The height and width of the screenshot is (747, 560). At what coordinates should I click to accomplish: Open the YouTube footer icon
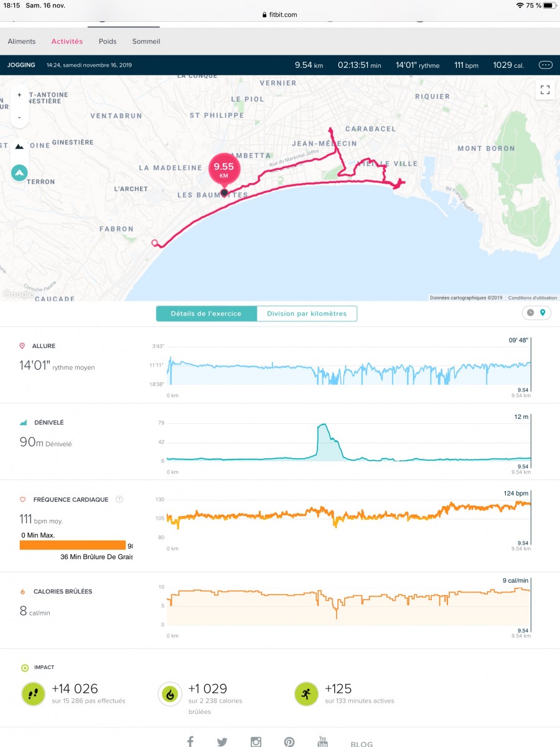pyautogui.click(x=322, y=741)
